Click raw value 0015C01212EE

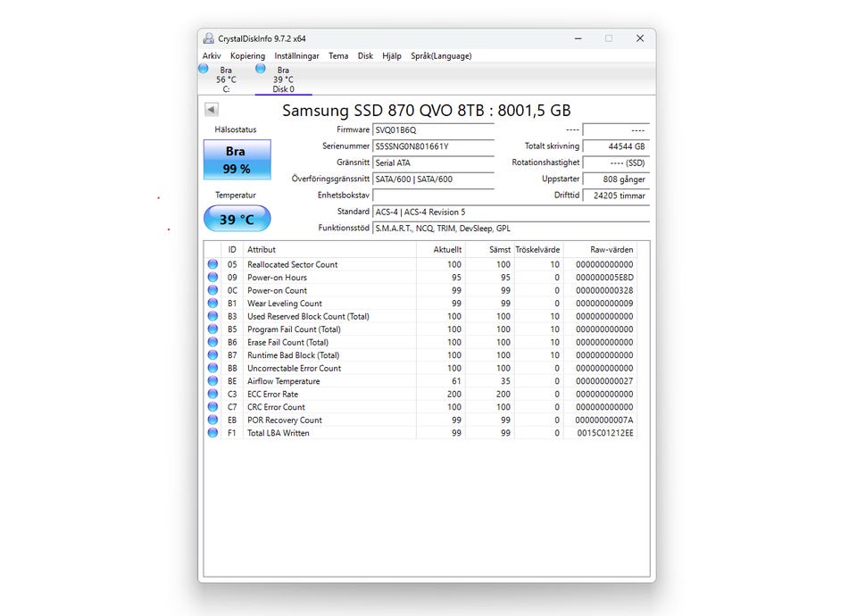(605, 433)
